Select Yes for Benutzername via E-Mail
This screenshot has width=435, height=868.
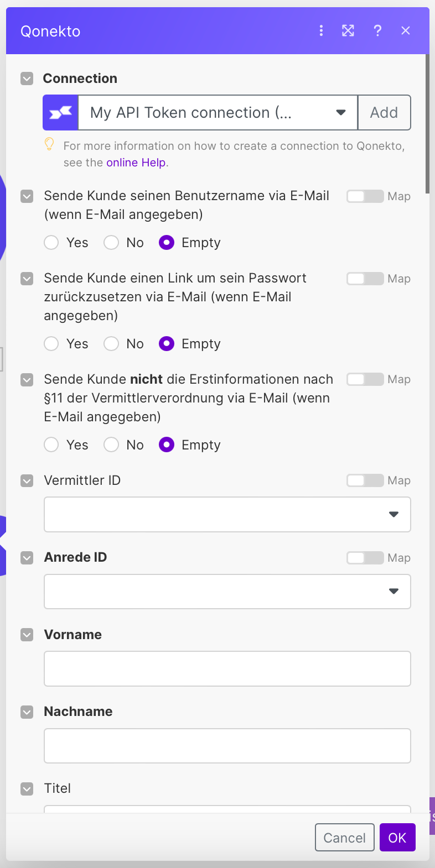click(51, 243)
